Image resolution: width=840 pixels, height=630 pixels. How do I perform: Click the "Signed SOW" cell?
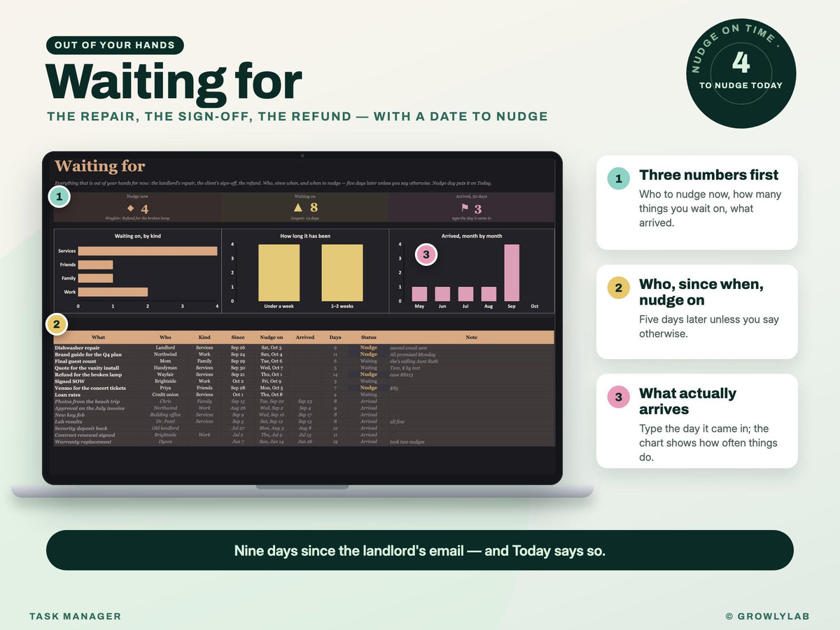[x=69, y=381]
